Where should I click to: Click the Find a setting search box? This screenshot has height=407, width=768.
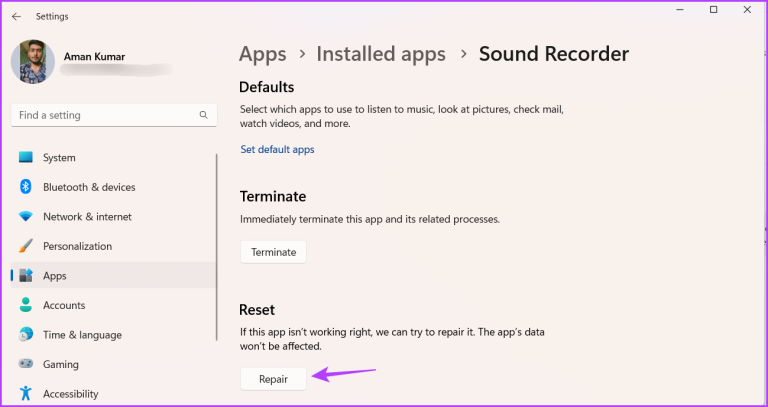(x=114, y=115)
